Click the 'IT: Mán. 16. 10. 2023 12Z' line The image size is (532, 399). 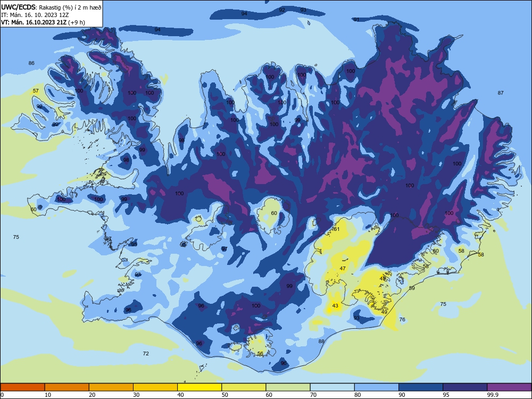tap(35, 15)
